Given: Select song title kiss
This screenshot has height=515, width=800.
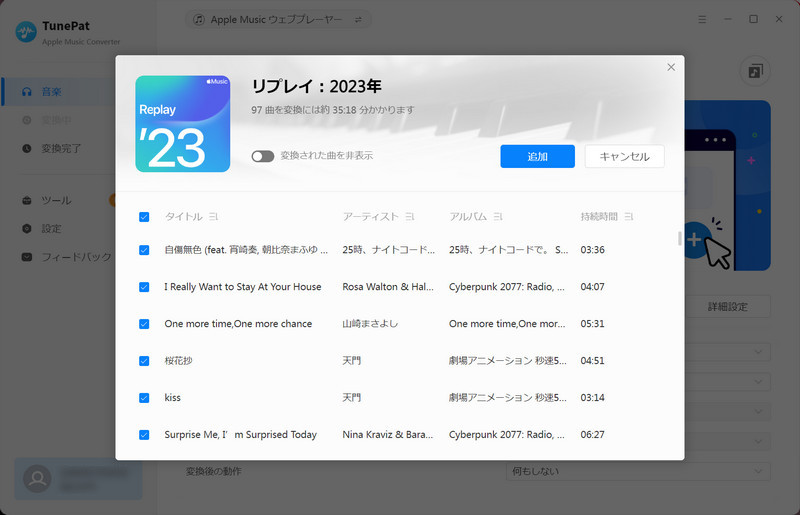Looking at the screenshot, I should (x=172, y=398).
